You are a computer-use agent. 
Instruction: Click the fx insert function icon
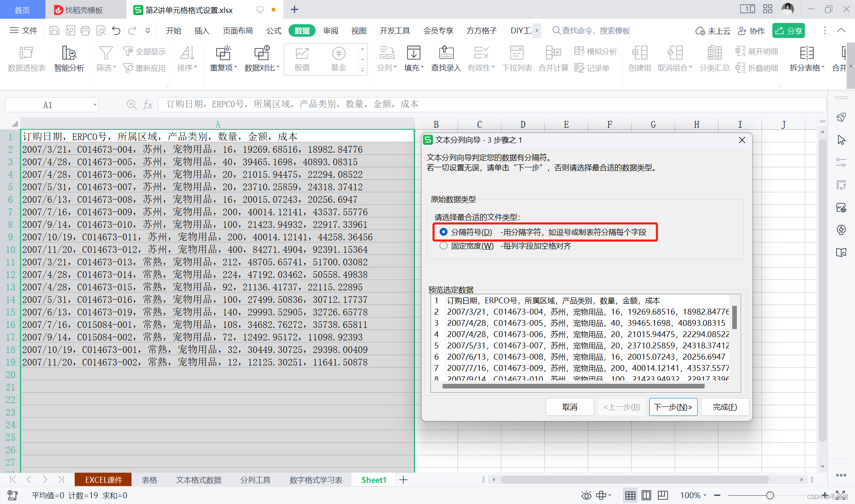pos(147,105)
